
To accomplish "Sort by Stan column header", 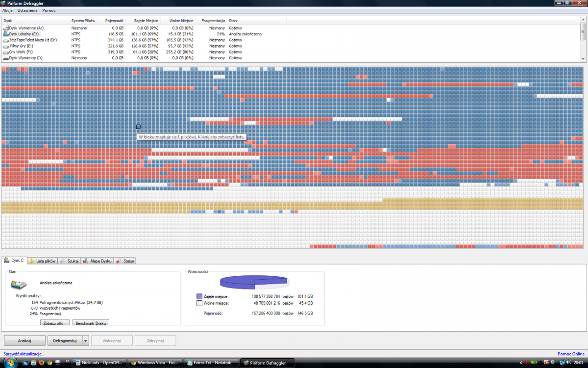I will [x=257, y=21].
